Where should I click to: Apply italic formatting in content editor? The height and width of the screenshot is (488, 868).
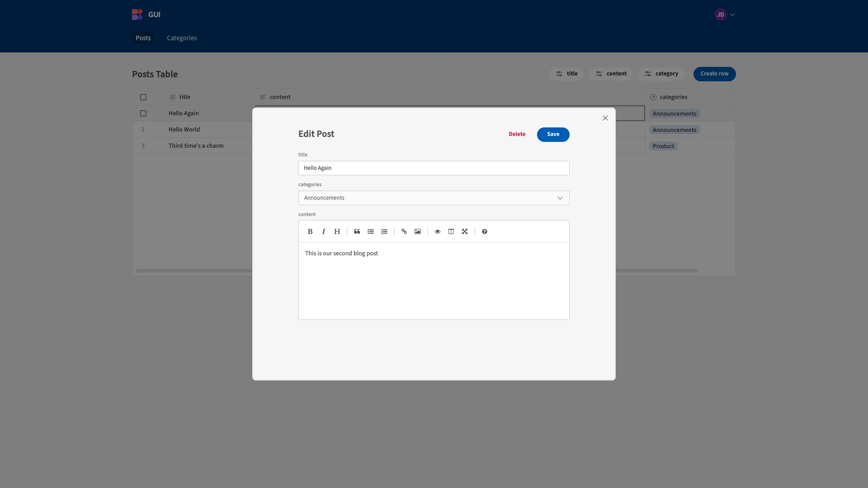324,231
